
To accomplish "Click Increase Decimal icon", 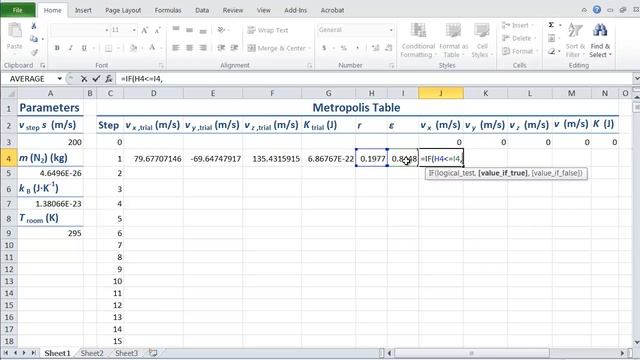I will (376, 48).
